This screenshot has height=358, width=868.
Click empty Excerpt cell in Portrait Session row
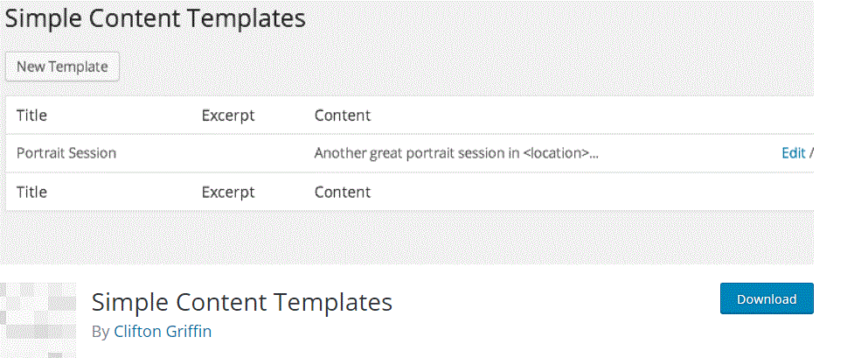pos(249,153)
